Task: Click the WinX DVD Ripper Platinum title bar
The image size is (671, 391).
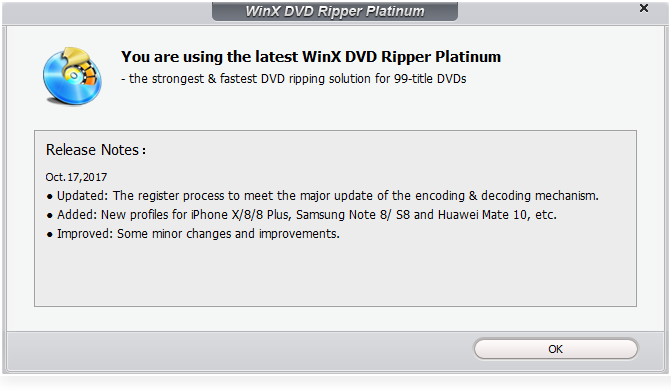Action: [335, 11]
